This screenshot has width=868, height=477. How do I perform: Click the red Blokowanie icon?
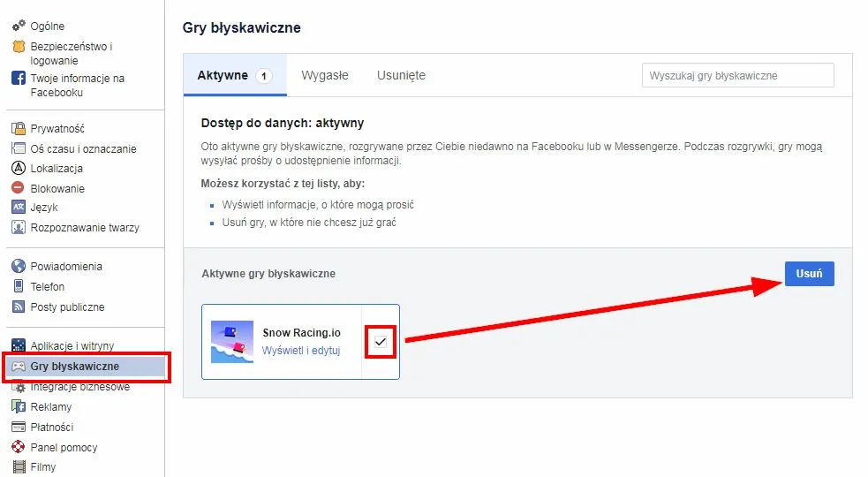click(19, 188)
